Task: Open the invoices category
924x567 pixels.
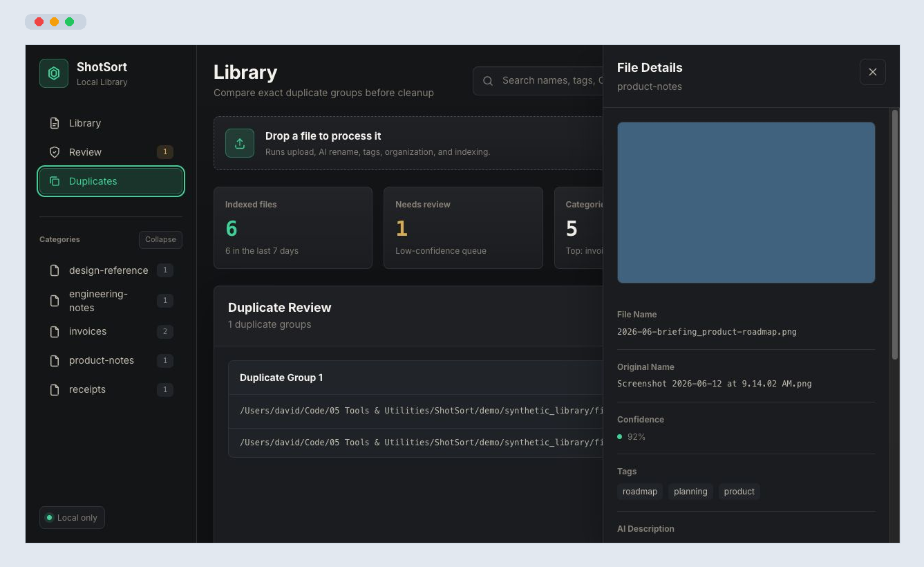Action: point(111,332)
